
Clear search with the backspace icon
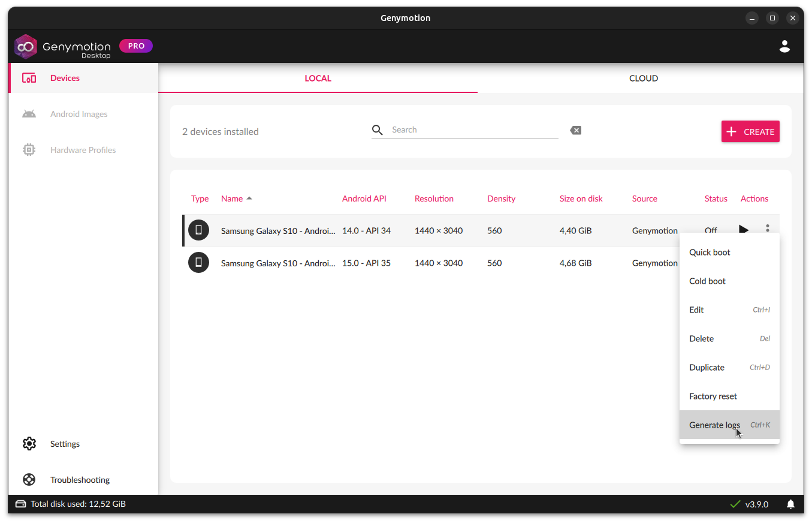(575, 130)
